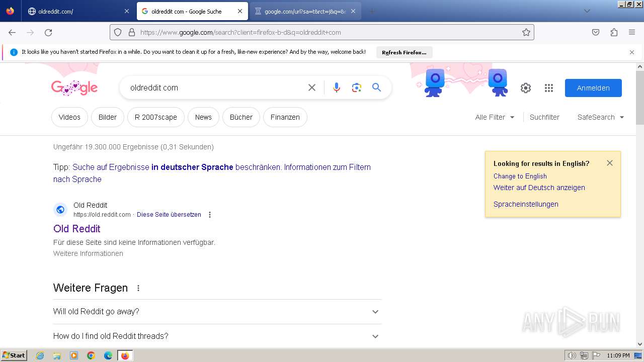Image resolution: width=644 pixels, height=362 pixels.
Task: Open the Windows Start menu
Action: point(14,355)
